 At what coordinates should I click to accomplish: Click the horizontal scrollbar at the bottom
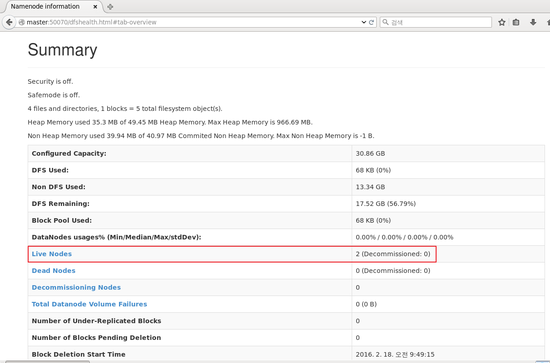click(47, 361)
